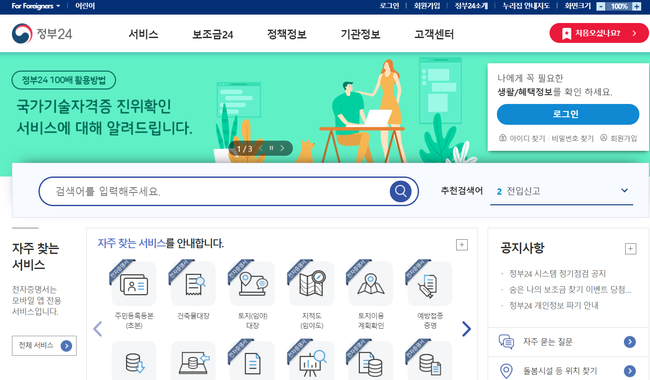
Task: Click the 정부24 logo
Action: pos(42,34)
